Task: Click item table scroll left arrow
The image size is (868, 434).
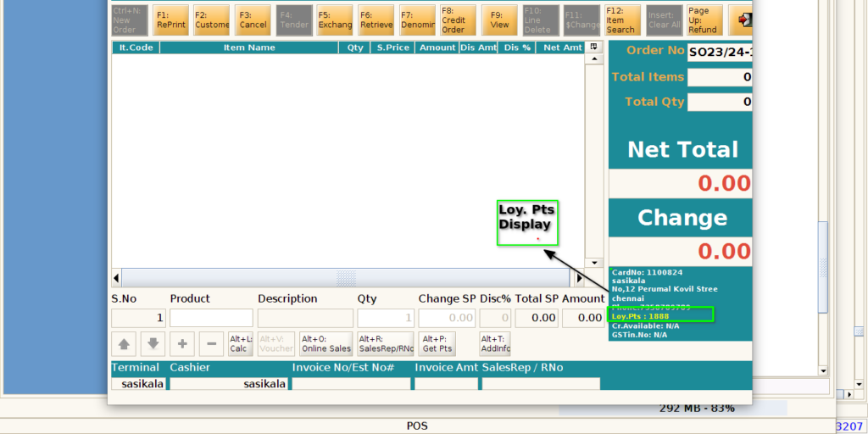Action: (x=116, y=277)
